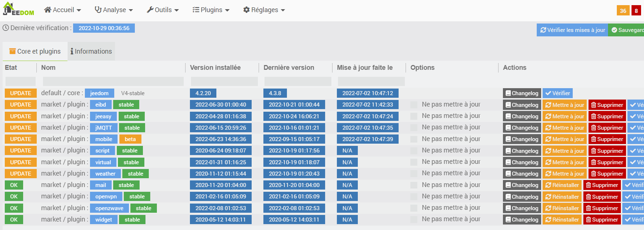This screenshot has height=230, width=644.
Task: Toggle 'Ne pas mettre à jour' for openzwave
Action: pyautogui.click(x=414, y=208)
